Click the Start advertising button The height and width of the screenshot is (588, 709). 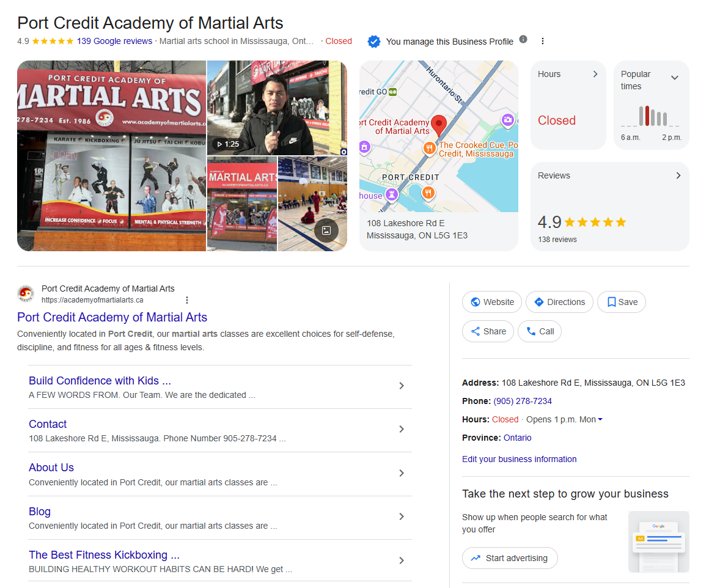pos(510,558)
